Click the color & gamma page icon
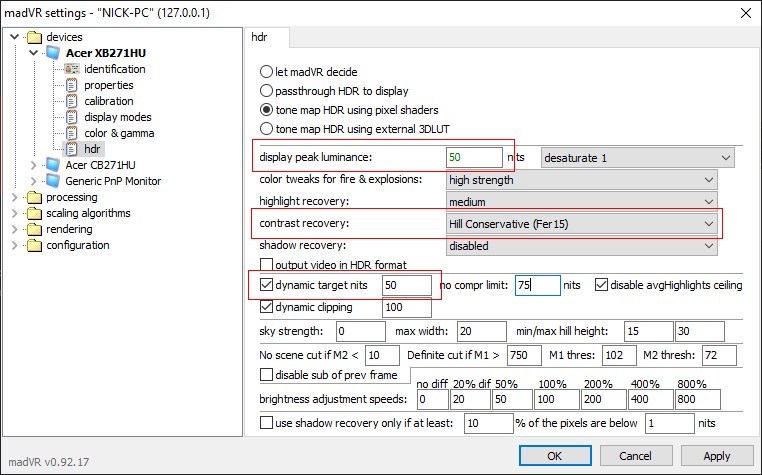The height and width of the screenshot is (475, 762). click(x=71, y=133)
